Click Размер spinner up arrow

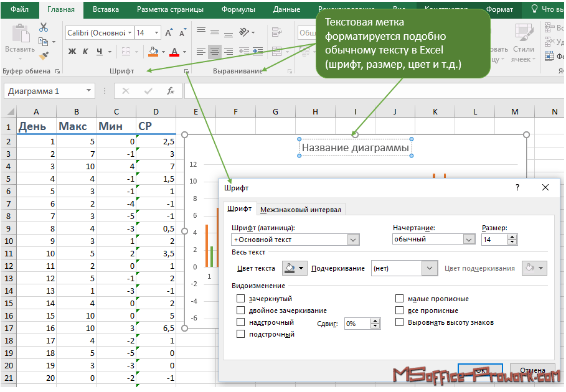512,237
